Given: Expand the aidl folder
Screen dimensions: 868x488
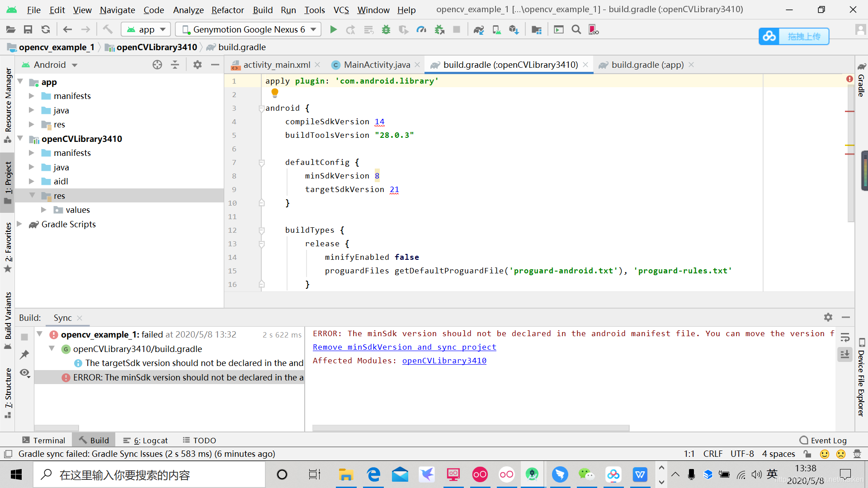Looking at the screenshot, I should click(x=32, y=181).
